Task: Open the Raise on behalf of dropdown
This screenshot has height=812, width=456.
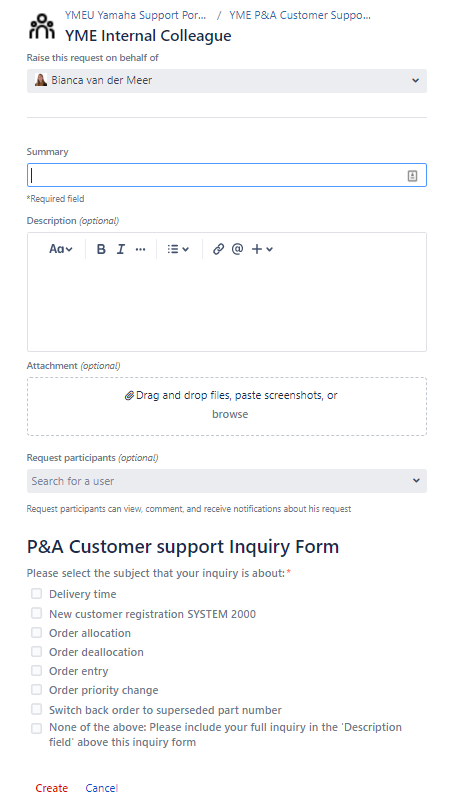Action: click(227, 81)
